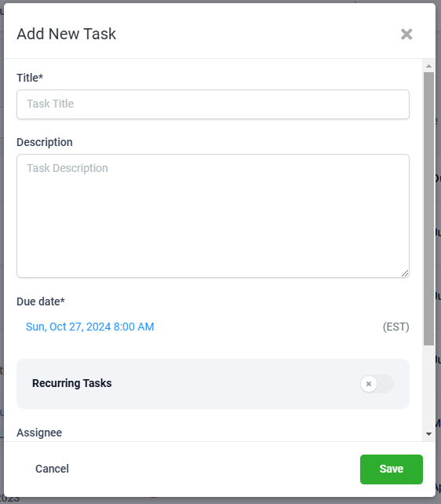Click the Recurring Tasks label text
The height and width of the screenshot is (504, 441).
(x=72, y=383)
